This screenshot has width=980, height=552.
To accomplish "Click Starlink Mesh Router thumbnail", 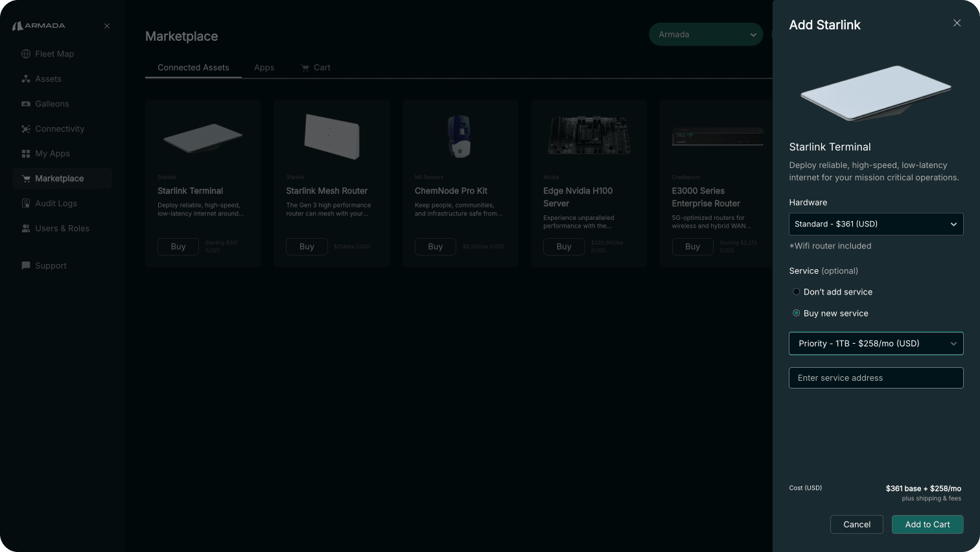I will coord(332,136).
